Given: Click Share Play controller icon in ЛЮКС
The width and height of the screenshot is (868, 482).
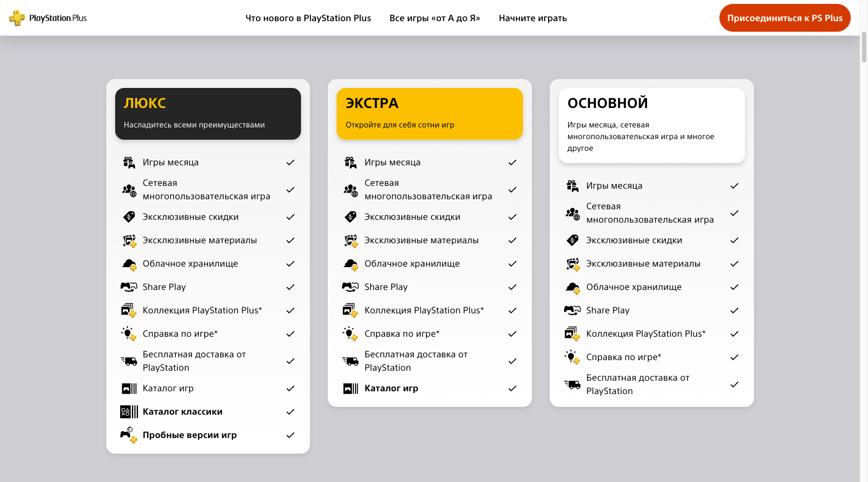Looking at the screenshot, I should coord(129,287).
